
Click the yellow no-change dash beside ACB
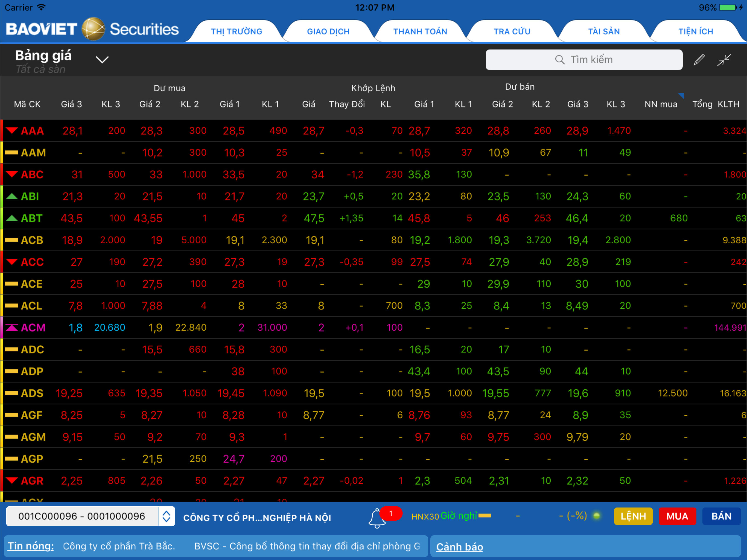click(x=11, y=240)
